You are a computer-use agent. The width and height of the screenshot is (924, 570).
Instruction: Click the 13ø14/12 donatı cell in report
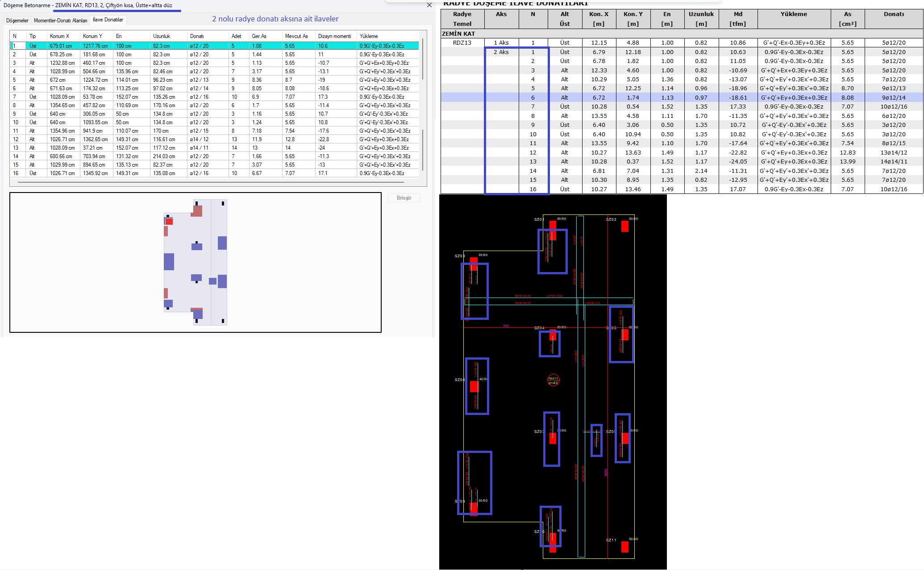coord(894,153)
